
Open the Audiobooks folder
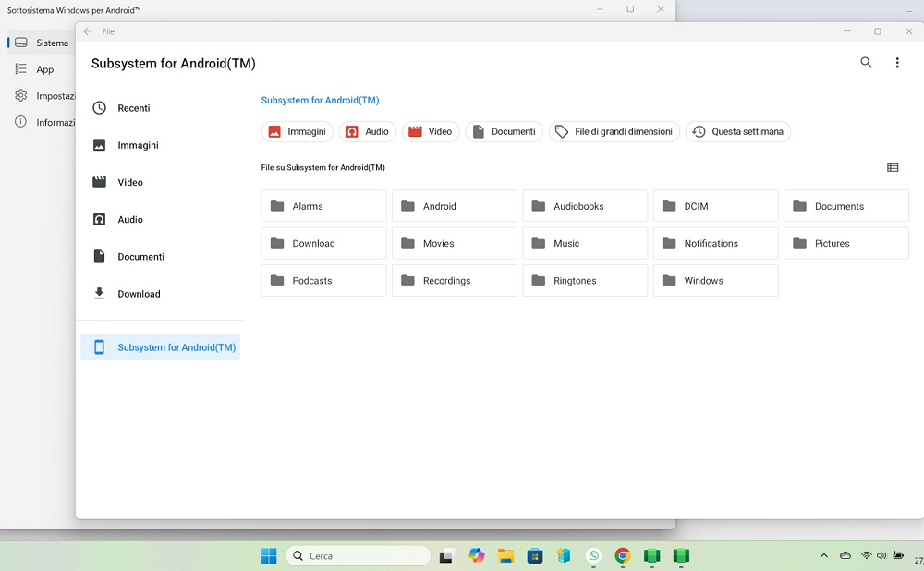coord(585,206)
